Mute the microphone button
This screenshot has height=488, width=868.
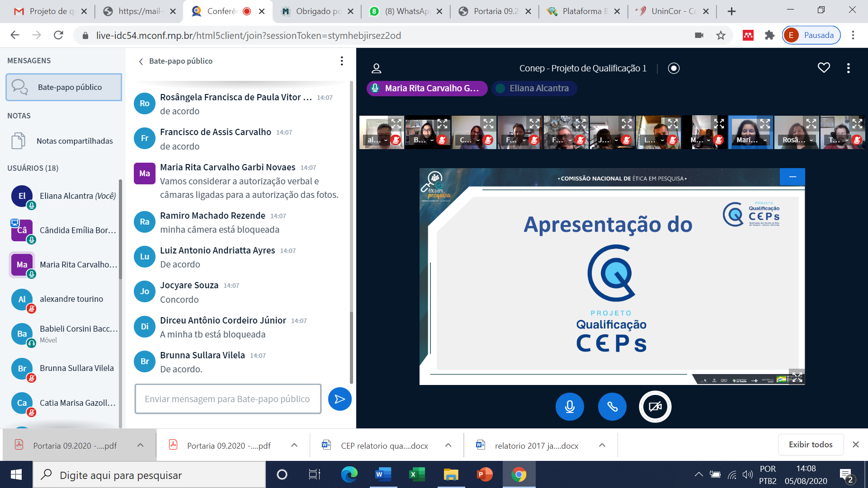570,407
